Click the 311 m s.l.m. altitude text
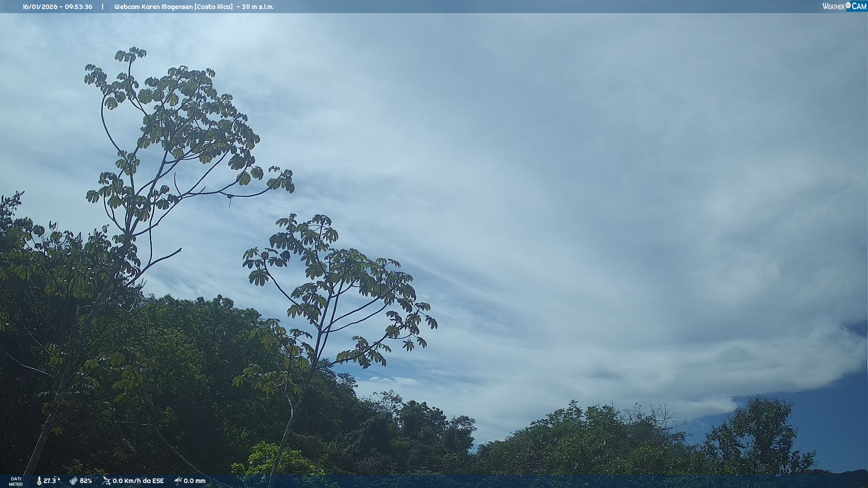The width and height of the screenshot is (868, 488). 258,7
